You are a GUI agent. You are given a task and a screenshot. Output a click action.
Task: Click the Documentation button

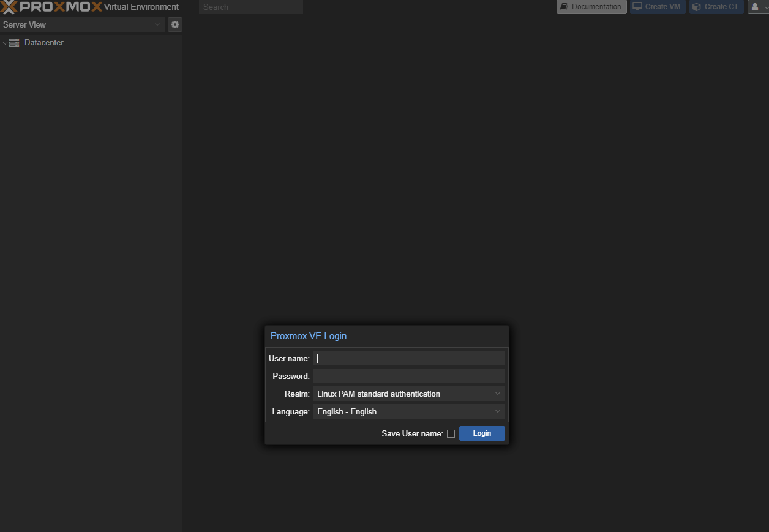pyautogui.click(x=591, y=7)
